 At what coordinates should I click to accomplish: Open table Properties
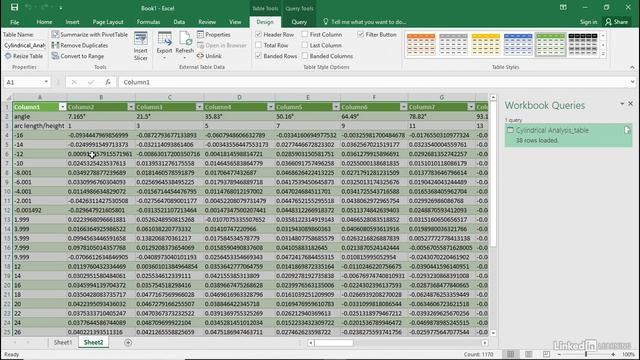(x=214, y=35)
